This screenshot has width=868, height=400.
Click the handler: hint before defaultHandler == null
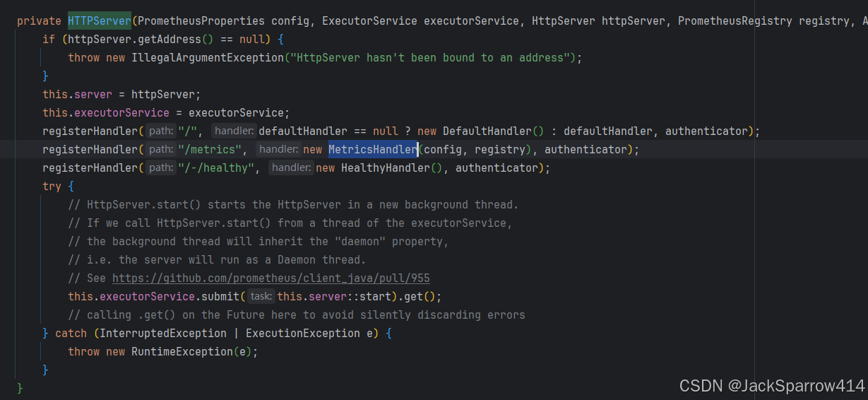pos(234,131)
